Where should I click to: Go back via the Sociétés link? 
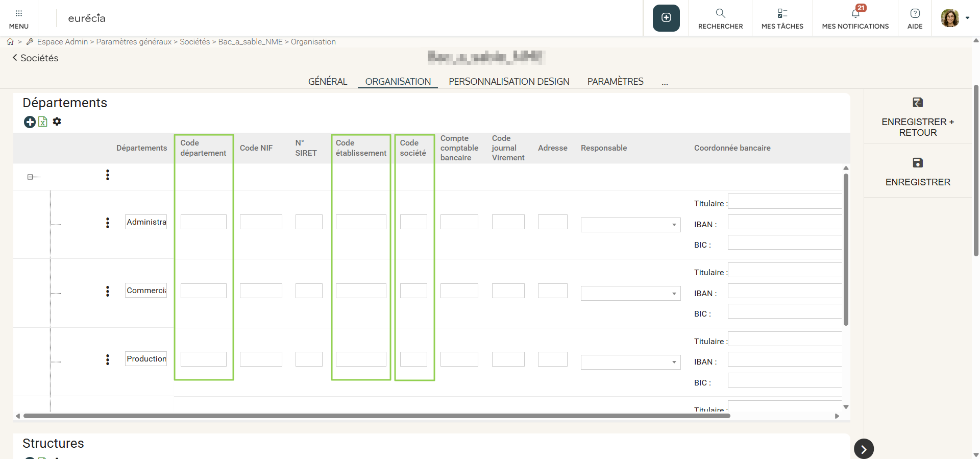click(x=35, y=58)
